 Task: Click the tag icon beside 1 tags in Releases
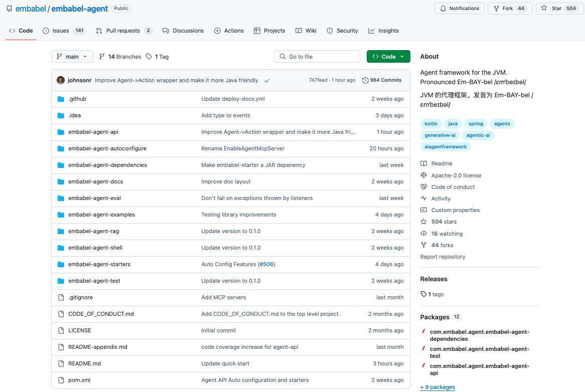[x=423, y=294]
